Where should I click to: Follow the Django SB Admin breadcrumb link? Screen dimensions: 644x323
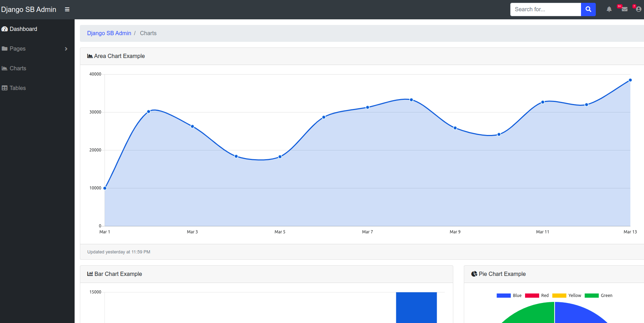tap(109, 33)
